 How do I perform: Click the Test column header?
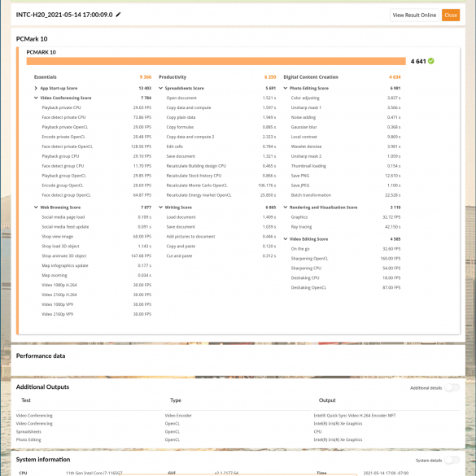[26, 400]
